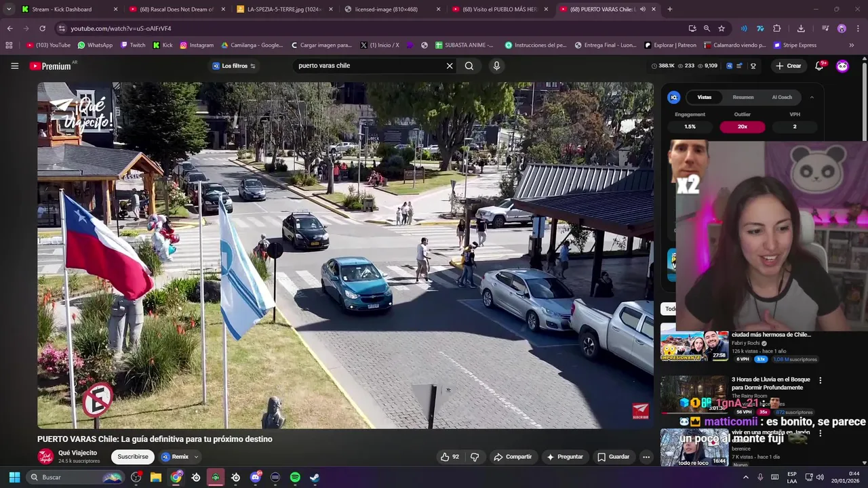Viewport: 868px width, 488px height.
Task: Dislike the Puerto Varas video
Action: pyautogui.click(x=475, y=457)
